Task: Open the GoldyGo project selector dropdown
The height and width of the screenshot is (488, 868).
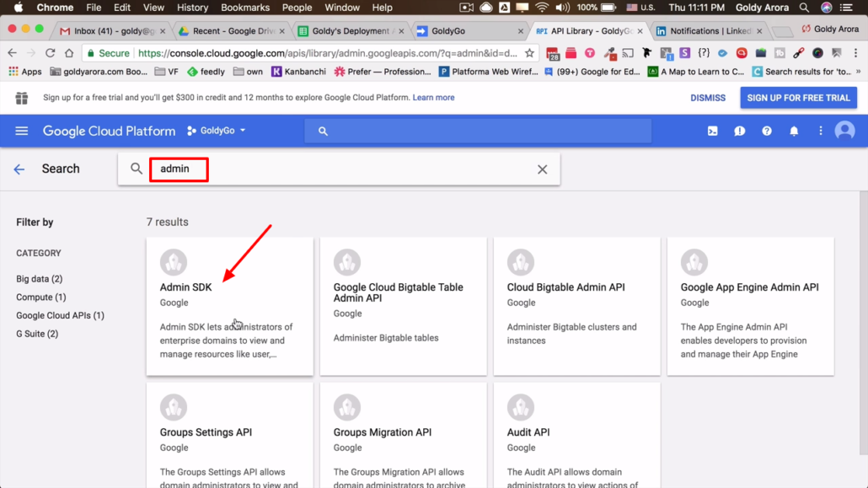Action: pyautogui.click(x=217, y=131)
